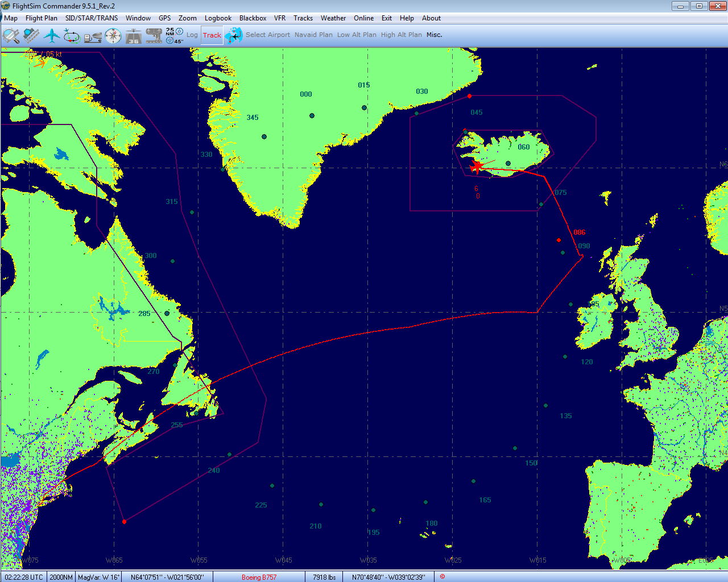The image size is (728, 582).
Task: Expand the Zoom menu
Action: click(x=187, y=18)
